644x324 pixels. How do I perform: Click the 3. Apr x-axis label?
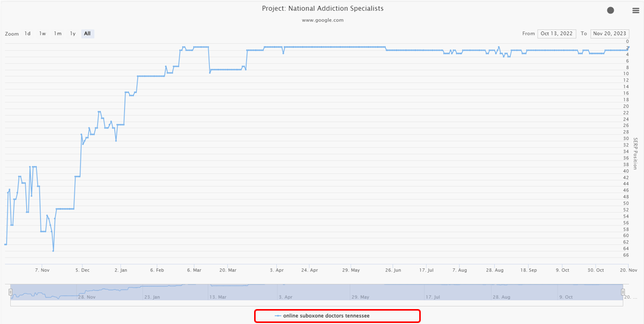coord(277,270)
